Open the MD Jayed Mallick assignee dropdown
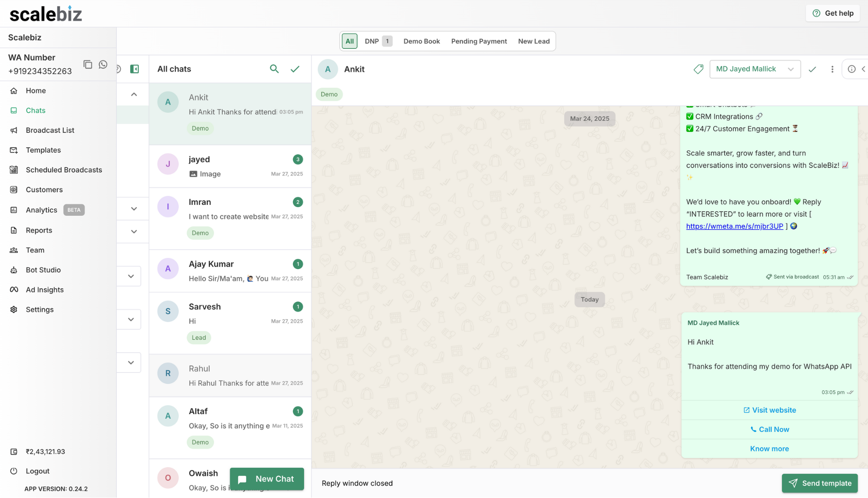The width and height of the screenshot is (868, 498). (x=755, y=69)
